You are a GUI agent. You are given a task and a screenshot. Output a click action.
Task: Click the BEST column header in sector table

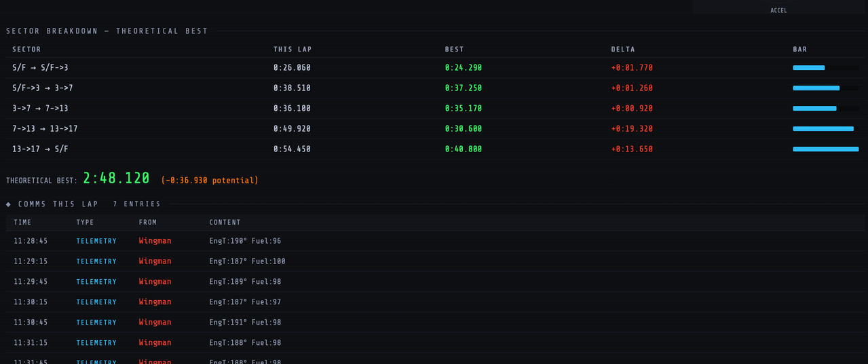(x=454, y=50)
